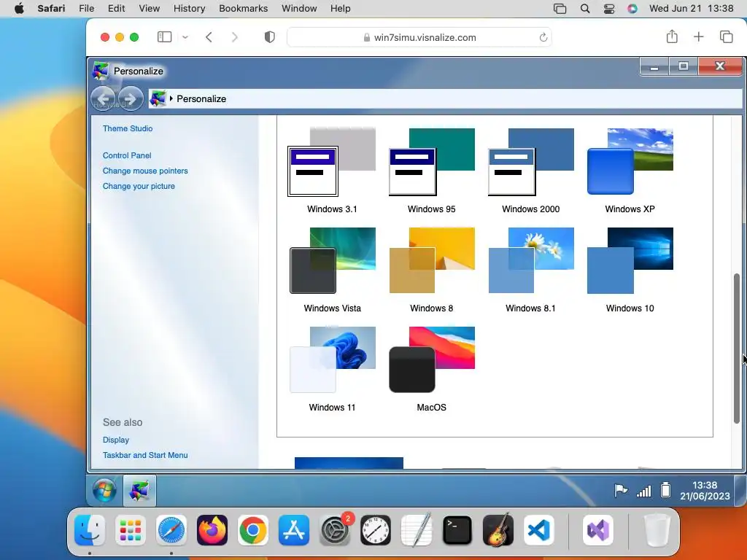The width and height of the screenshot is (747, 560).
Task: Open Spotlight search in menu bar
Action: click(x=585, y=8)
